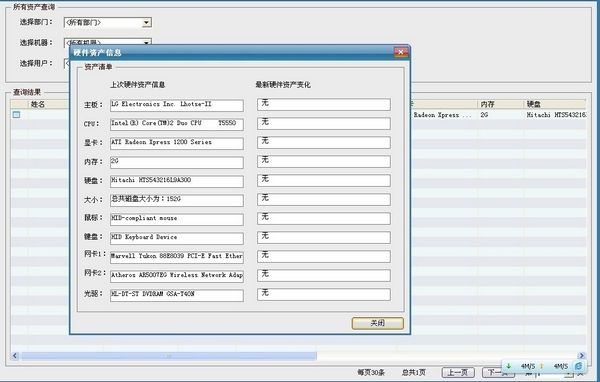600x382 pixels.
Task: Click the blue icon on the speed widget
Action: coord(579,366)
